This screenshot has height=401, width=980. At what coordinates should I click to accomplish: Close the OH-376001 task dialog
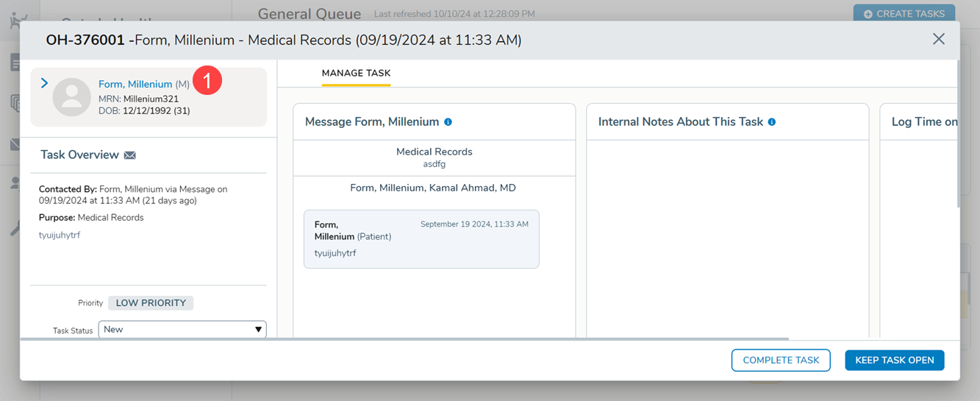tap(938, 40)
